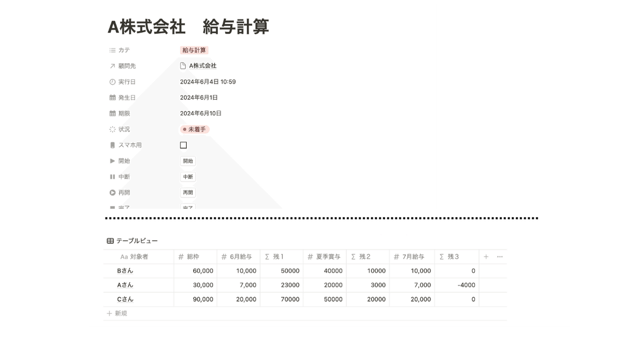Viewport: 644px width, 337px height.
Task: Click the arrow icon next to 顧問先
Action: coord(112,66)
